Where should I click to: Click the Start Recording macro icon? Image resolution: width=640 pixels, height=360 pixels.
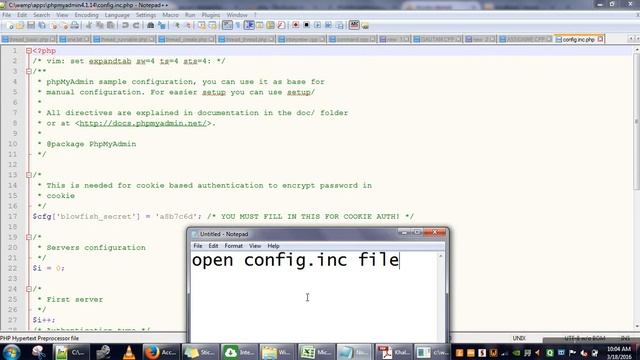click(x=296, y=25)
